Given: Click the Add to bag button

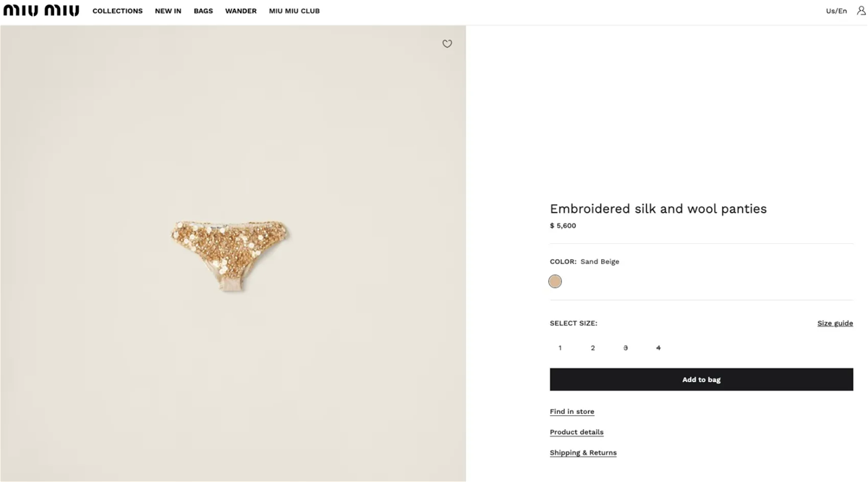Looking at the screenshot, I should coord(701,379).
